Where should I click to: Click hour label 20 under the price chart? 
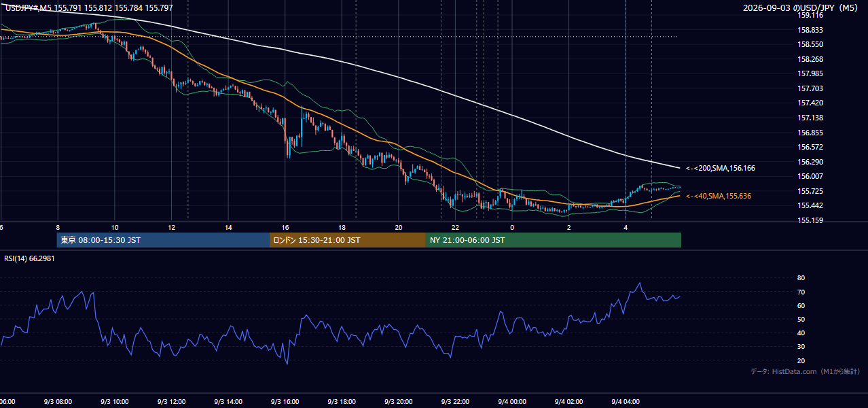click(399, 227)
